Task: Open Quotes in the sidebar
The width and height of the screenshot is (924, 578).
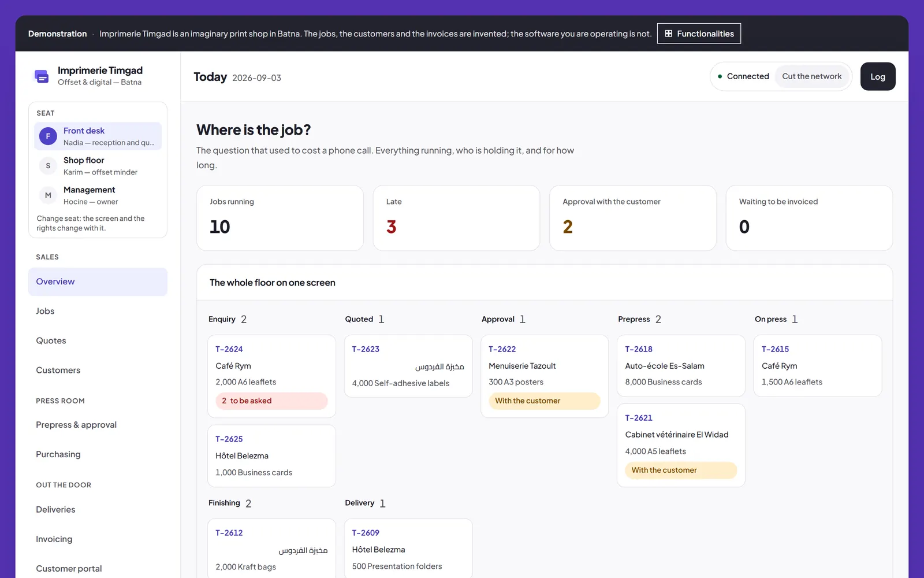Action: [98, 340]
